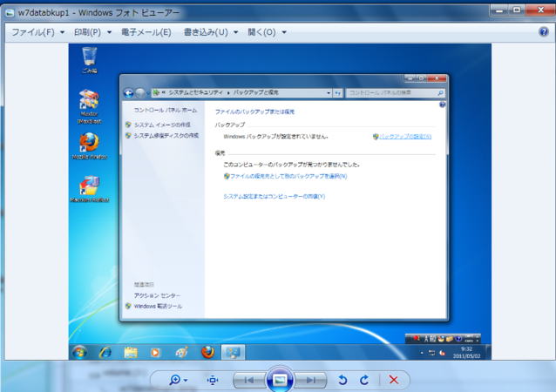Open Windows 転送ツール link
The image size is (556, 392).
[x=158, y=307]
